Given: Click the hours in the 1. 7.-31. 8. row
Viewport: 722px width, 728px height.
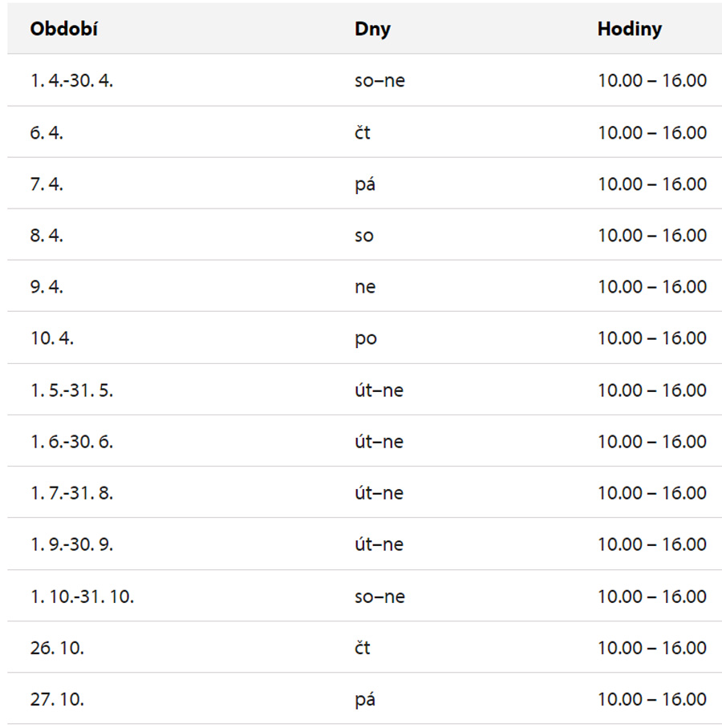Looking at the screenshot, I should tap(651, 493).
